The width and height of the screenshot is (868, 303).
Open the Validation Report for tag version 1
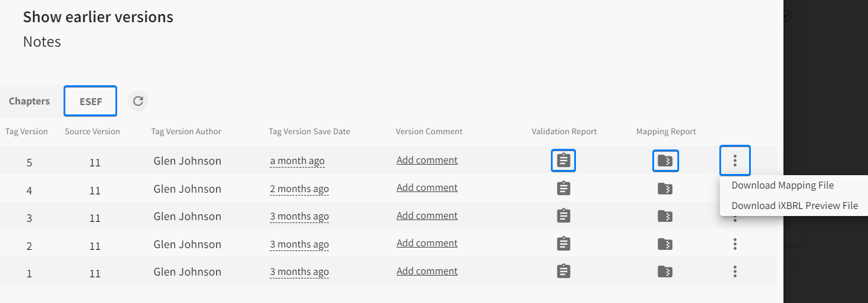[x=563, y=271]
